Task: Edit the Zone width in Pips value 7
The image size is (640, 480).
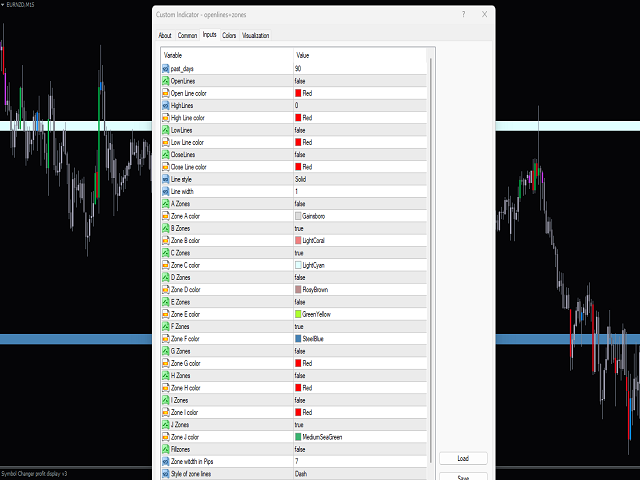Action: click(360, 461)
